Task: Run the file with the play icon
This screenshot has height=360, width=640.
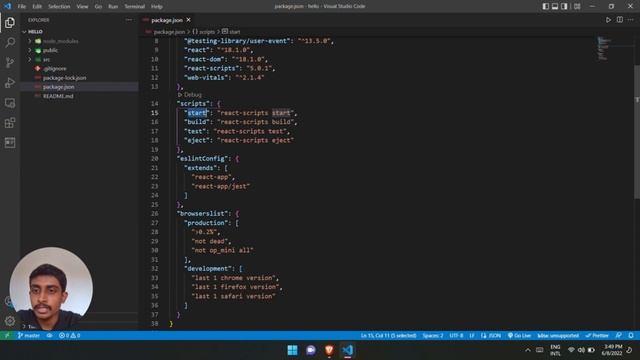Action: 608,20
